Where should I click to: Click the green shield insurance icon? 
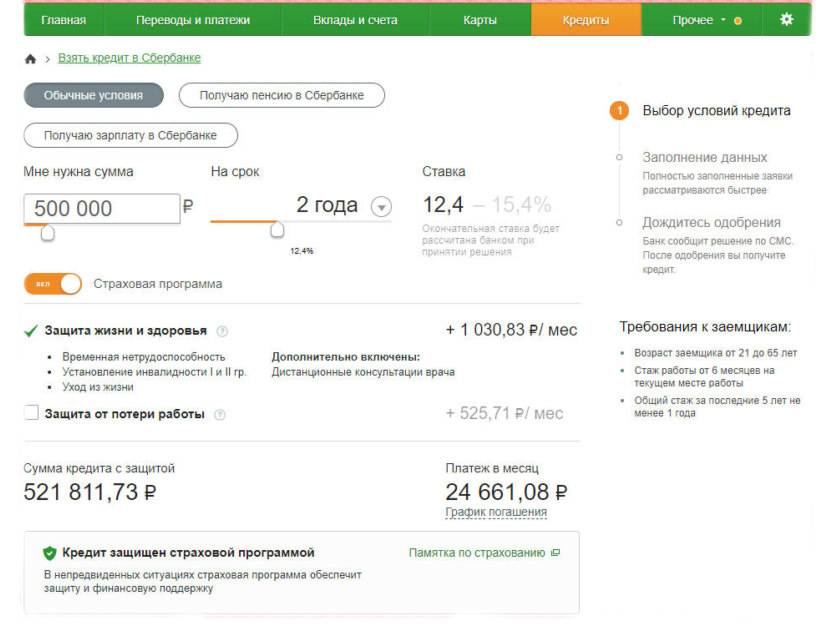tap(49, 553)
